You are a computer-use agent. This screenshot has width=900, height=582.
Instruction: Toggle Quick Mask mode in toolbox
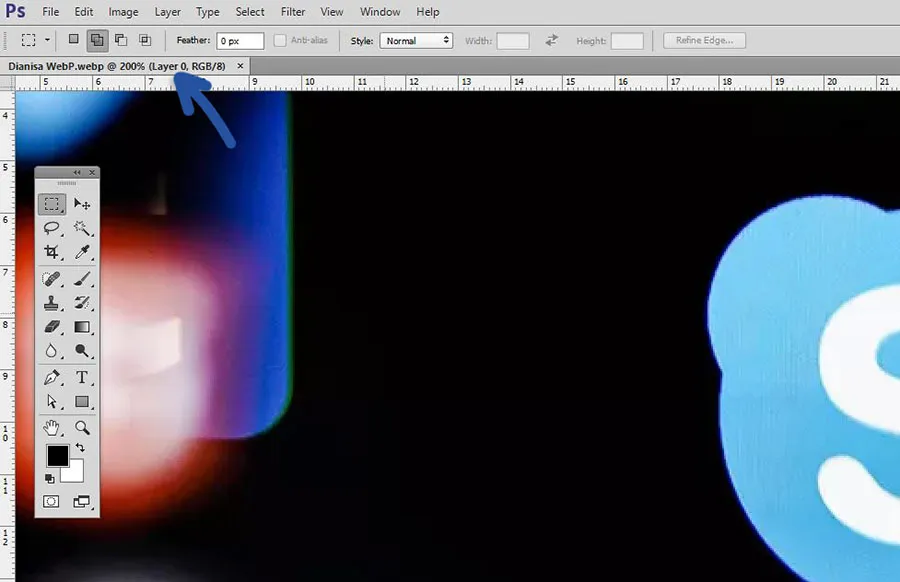pyautogui.click(x=52, y=501)
